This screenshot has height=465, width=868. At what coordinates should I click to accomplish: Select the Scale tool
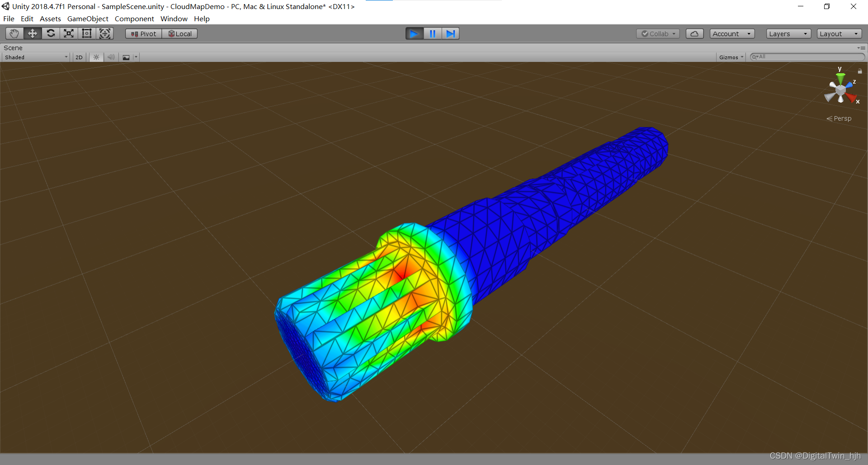69,33
